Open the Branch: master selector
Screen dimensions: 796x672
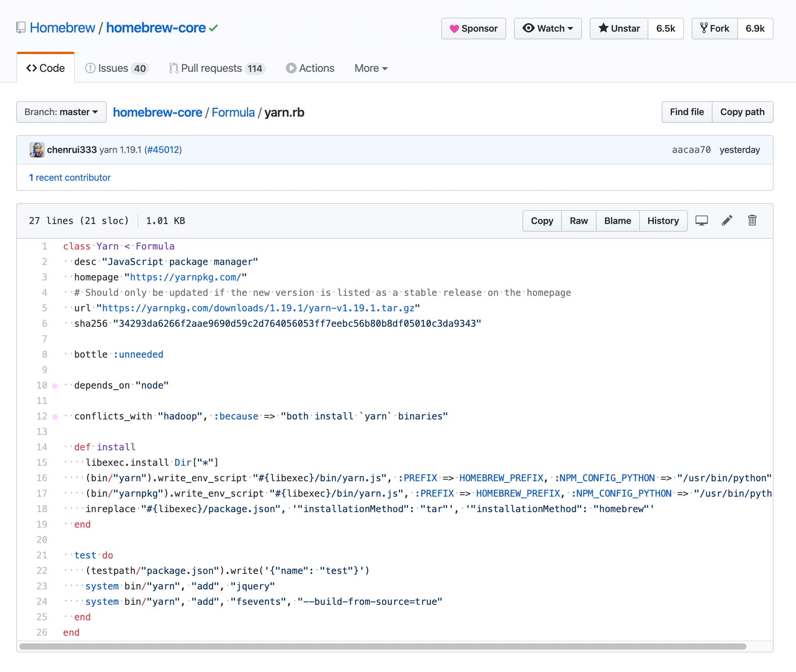61,112
